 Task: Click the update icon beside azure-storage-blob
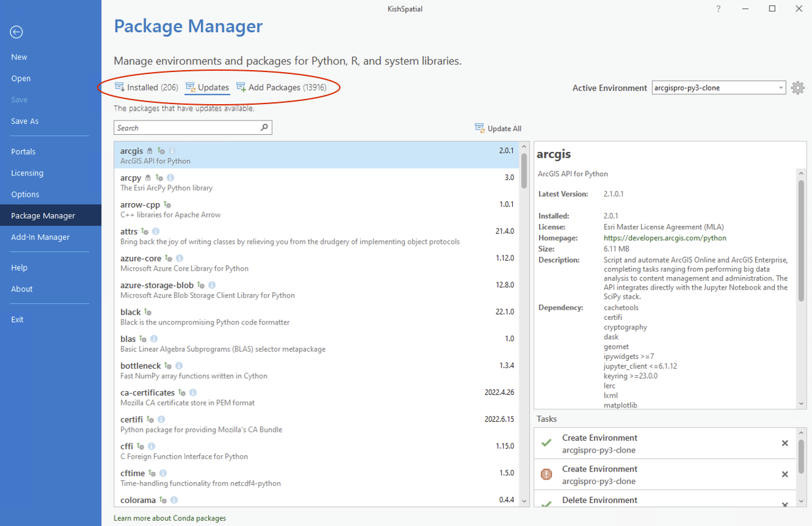point(201,286)
